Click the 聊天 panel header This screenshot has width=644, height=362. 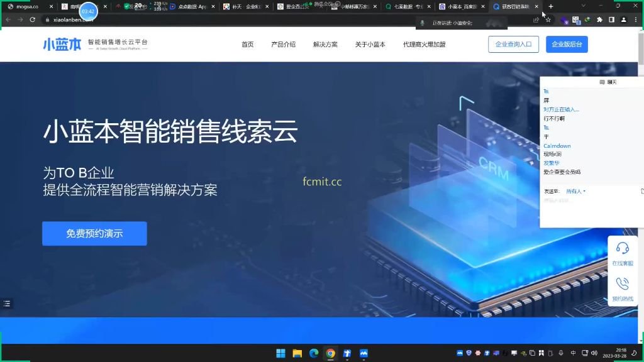click(608, 82)
